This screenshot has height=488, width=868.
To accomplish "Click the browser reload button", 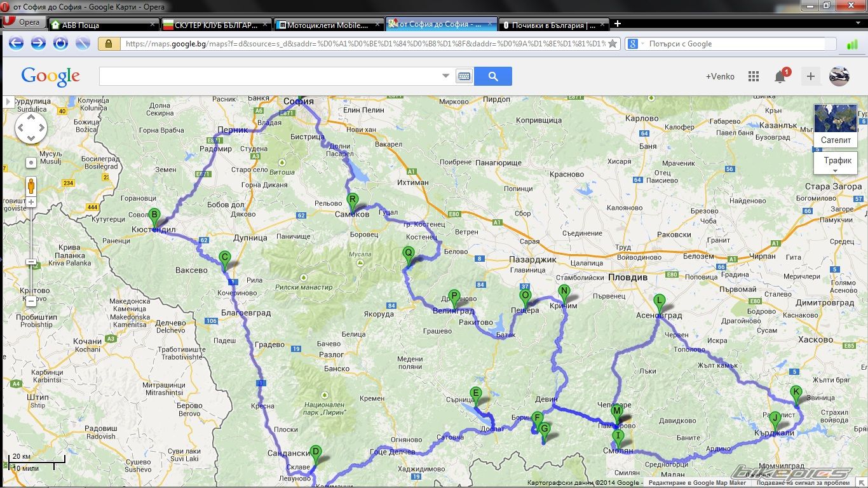I will 60,43.
